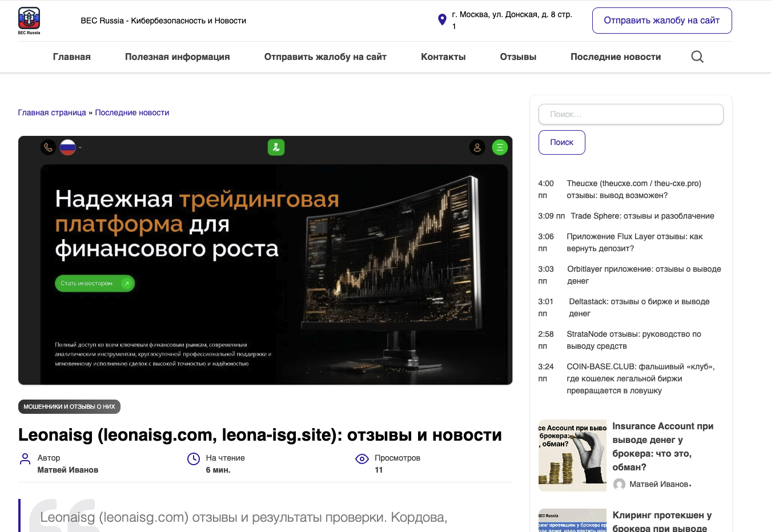Click the '6 мин.' reading time text
Screen dimensions: 771x532
pos(218,470)
